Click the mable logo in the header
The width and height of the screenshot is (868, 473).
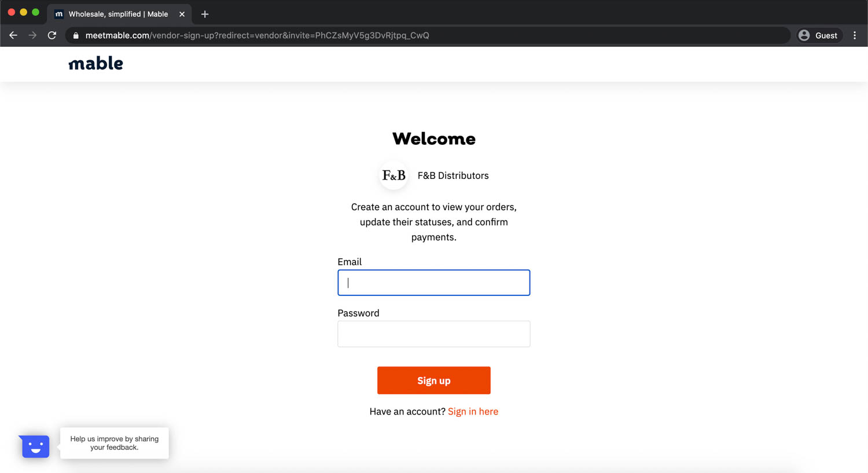point(96,63)
